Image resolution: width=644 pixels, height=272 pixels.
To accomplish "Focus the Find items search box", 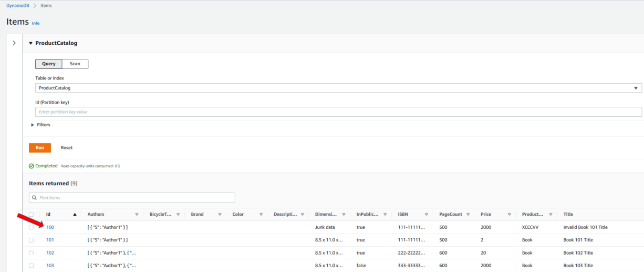I will tap(132, 198).
